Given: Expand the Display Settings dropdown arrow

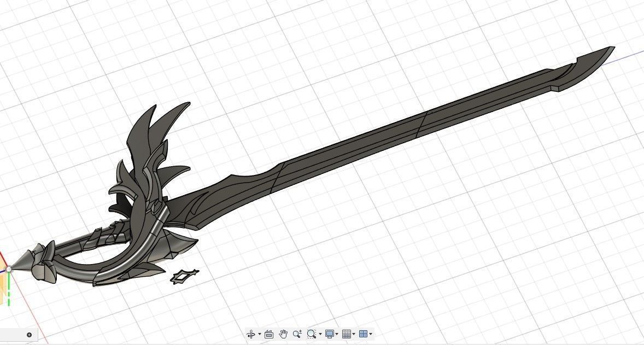Looking at the screenshot, I should click(x=337, y=334).
